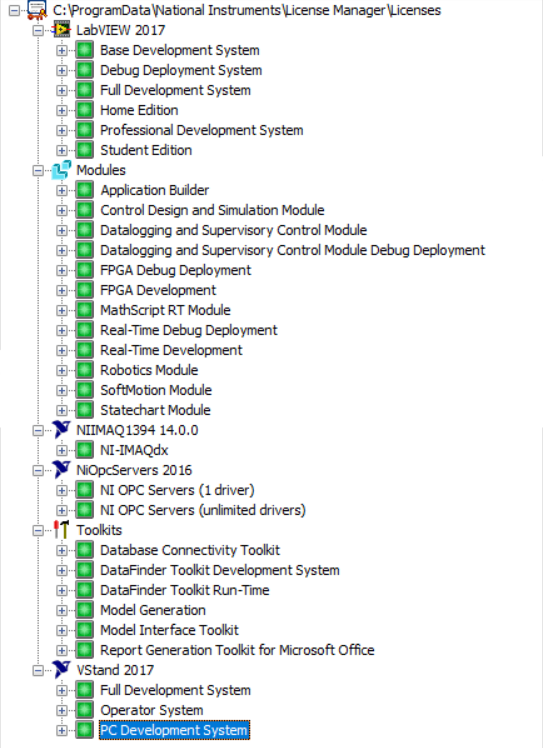Image resolution: width=543 pixels, height=748 pixels.
Task: Click green status icon for Model Interface Toolkit
Action: pos(84,630)
